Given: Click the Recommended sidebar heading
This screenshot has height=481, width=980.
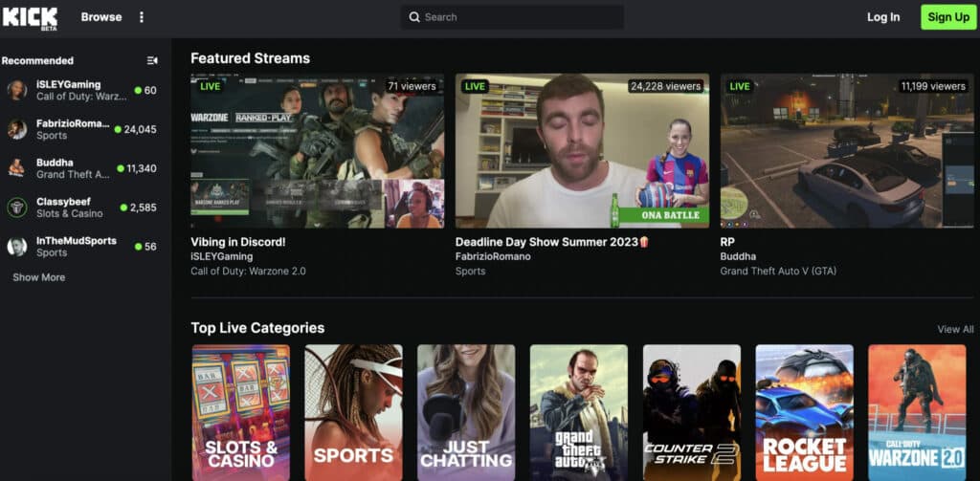Looking at the screenshot, I should pos(37,60).
